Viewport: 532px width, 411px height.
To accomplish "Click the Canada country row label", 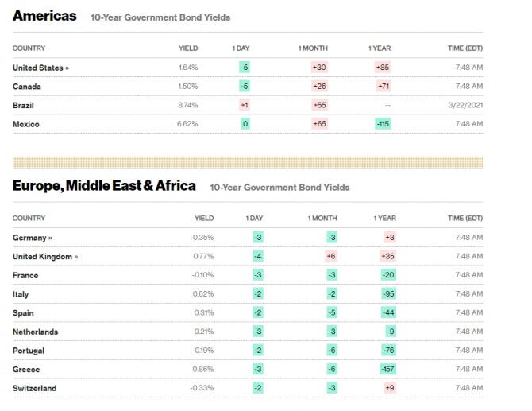I will 27,87.
